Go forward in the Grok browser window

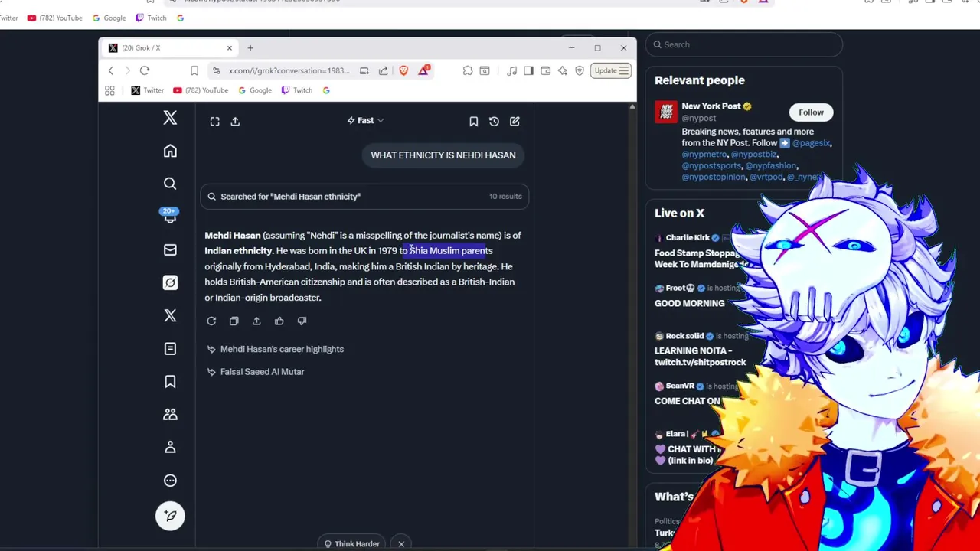(x=127, y=70)
